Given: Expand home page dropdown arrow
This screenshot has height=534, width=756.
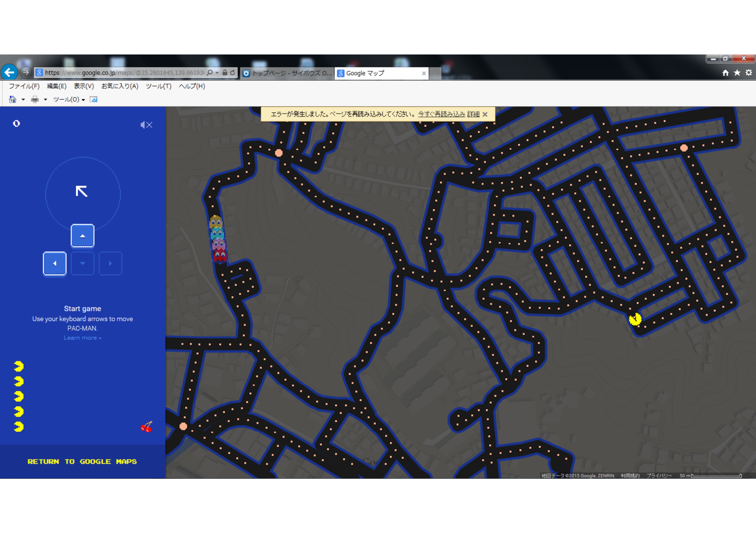Looking at the screenshot, I should click(x=23, y=100).
